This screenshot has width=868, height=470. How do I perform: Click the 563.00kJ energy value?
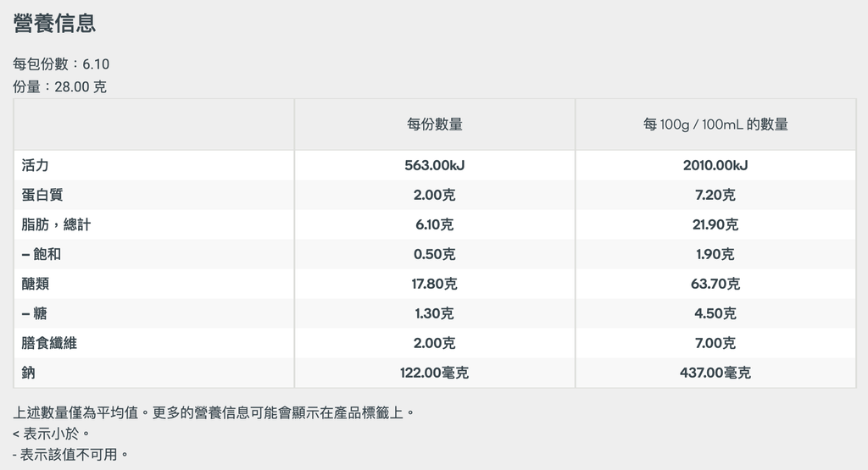(x=435, y=165)
